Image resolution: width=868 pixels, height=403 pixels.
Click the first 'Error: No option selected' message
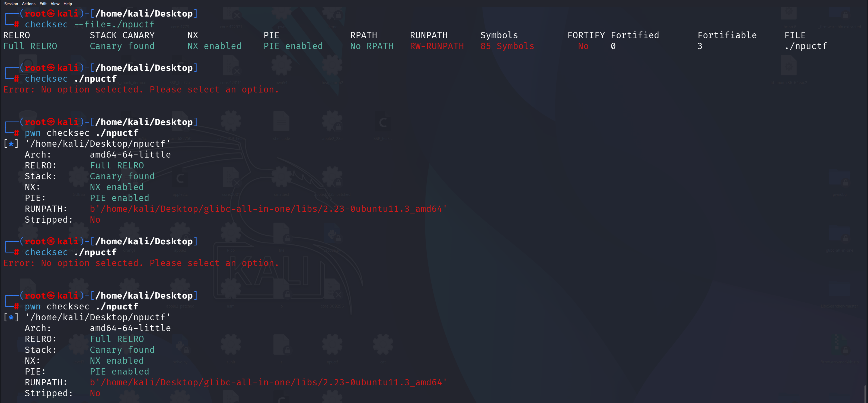(x=141, y=89)
